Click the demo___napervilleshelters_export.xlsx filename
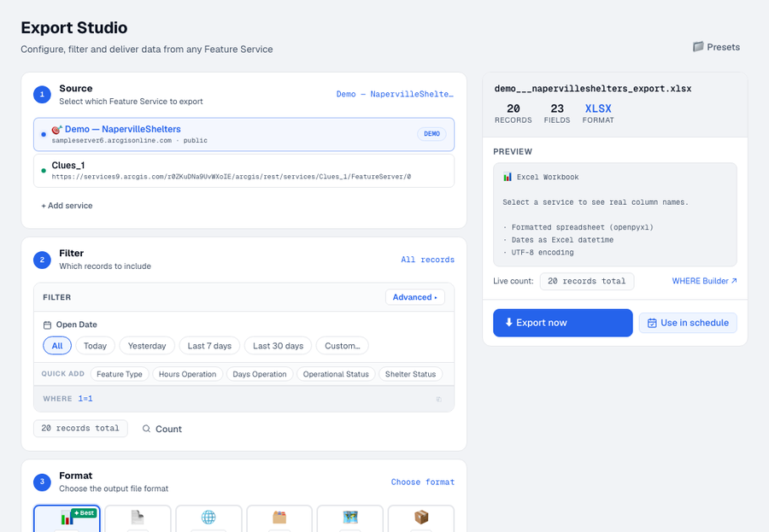 [x=593, y=89]
